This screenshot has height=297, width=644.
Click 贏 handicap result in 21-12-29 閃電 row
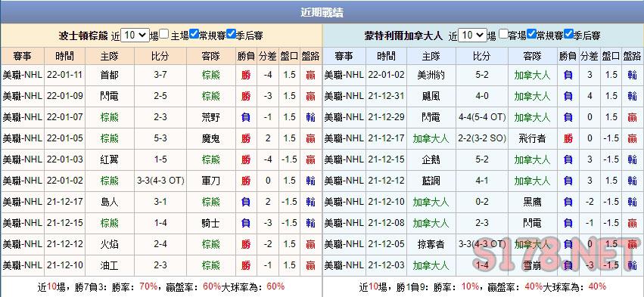[633, 117]
